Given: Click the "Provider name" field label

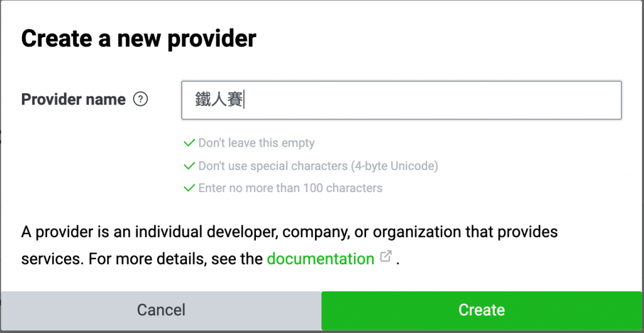Looking at the screenshot, I should 74,99.
